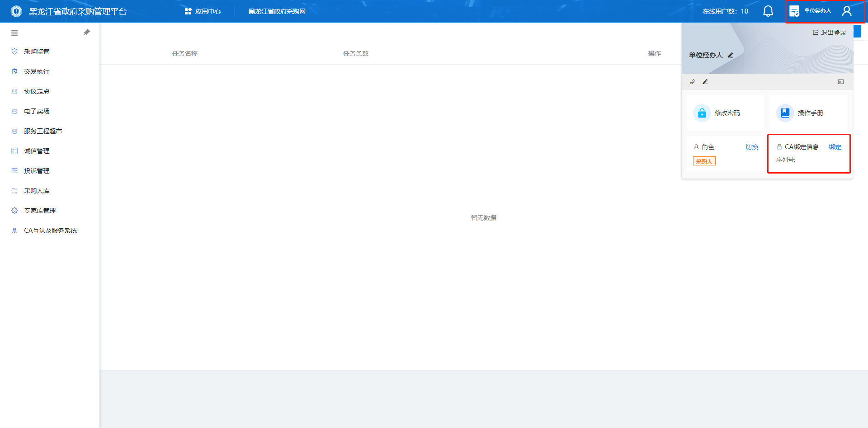Click 切换 to switch role
The image size is (868, 428).
click(x=752, y=147)
